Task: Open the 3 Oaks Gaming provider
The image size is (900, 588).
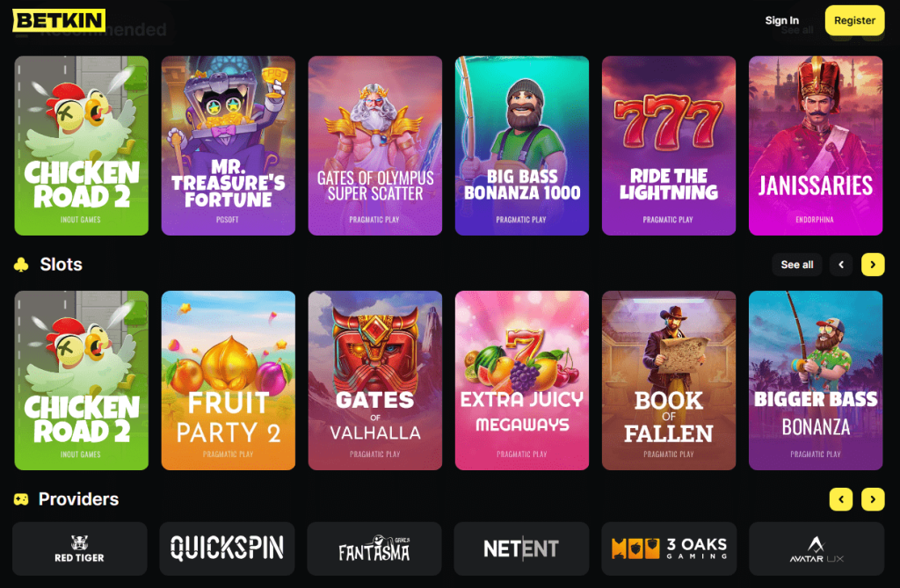Action: 669,548
